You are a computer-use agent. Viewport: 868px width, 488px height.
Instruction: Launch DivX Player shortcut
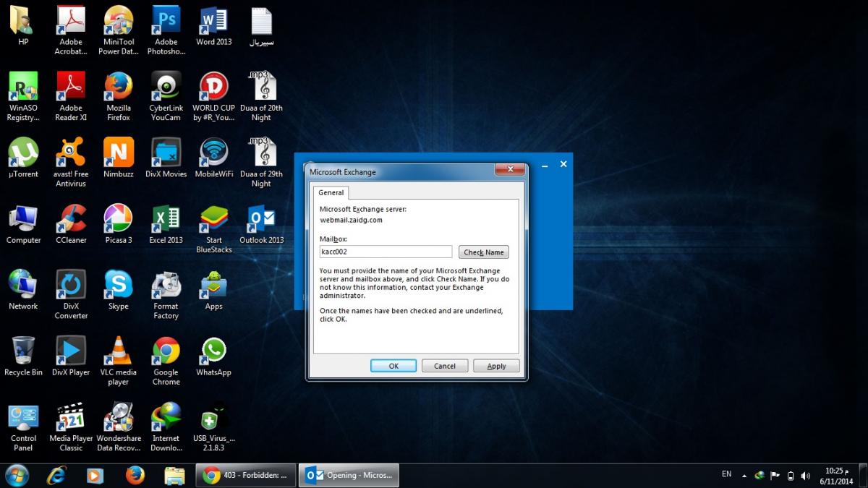pos(71,356)
